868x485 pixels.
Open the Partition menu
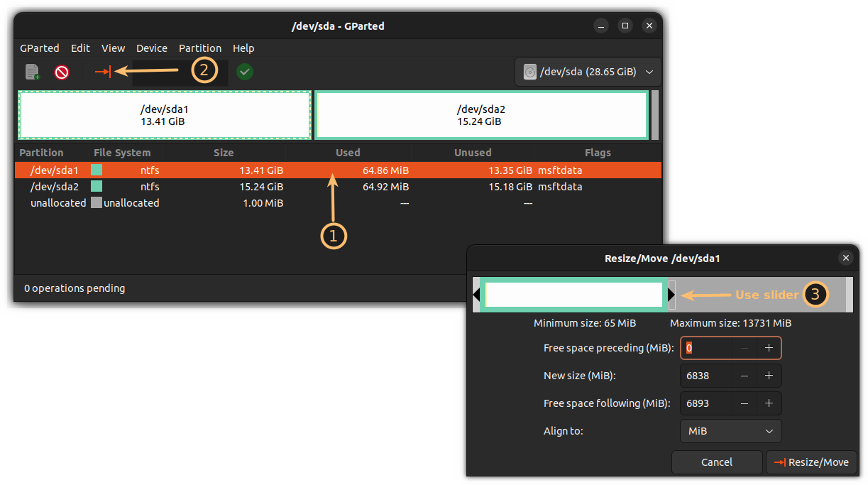[x=199, y=48]
